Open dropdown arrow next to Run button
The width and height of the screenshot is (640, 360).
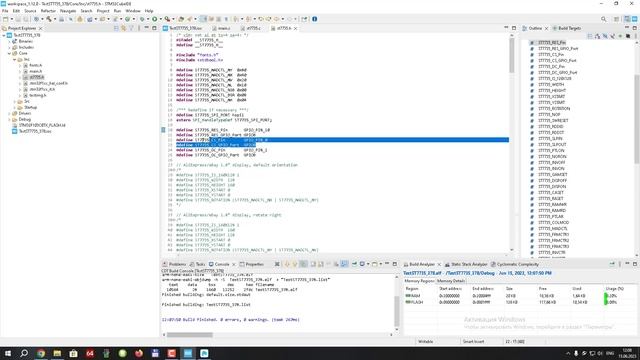160,19
